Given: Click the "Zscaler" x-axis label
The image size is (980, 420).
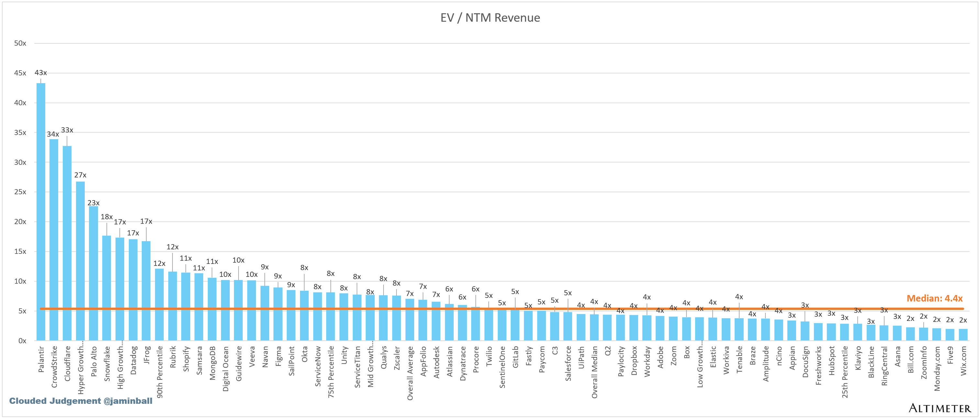Looking at the screenshot, I should click(397, 358).
